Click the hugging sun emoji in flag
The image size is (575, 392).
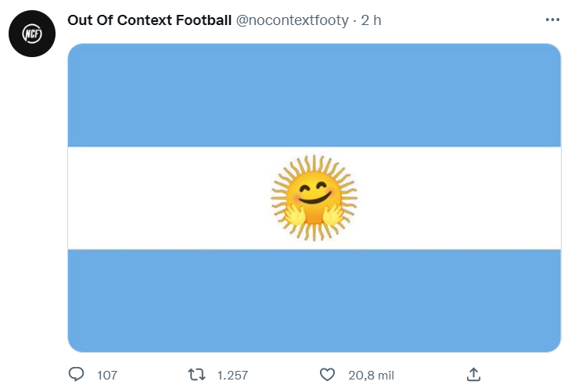314,198
